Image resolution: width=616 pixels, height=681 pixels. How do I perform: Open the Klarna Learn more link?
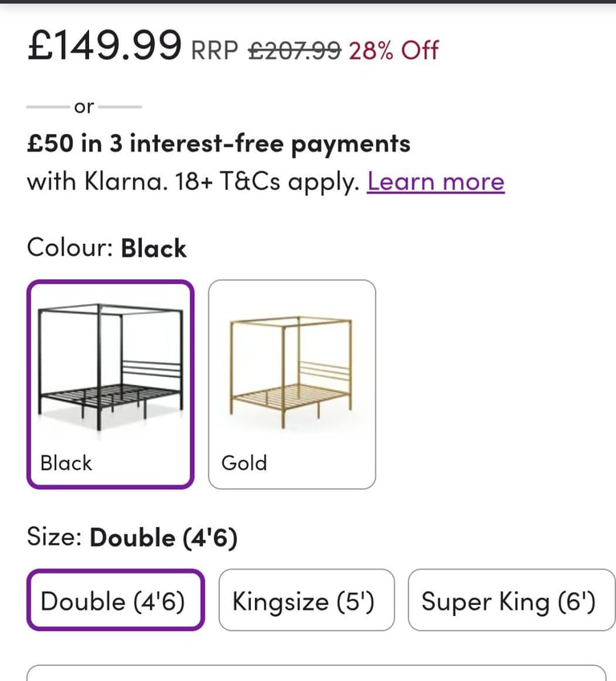pyautogui.click(x=436, y=181)
